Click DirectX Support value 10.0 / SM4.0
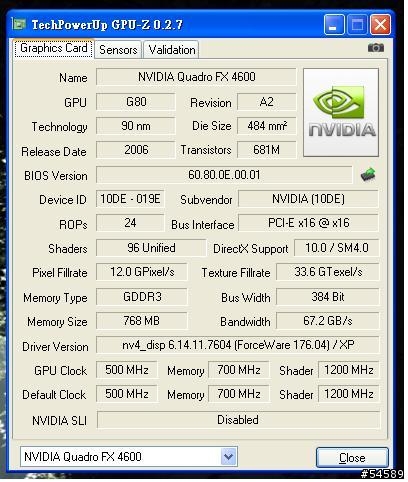Screen dimensions: 408x482 tap(337, 248)
